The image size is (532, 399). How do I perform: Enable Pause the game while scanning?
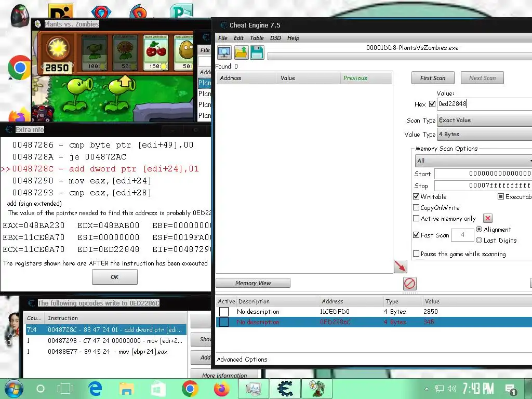416,254
